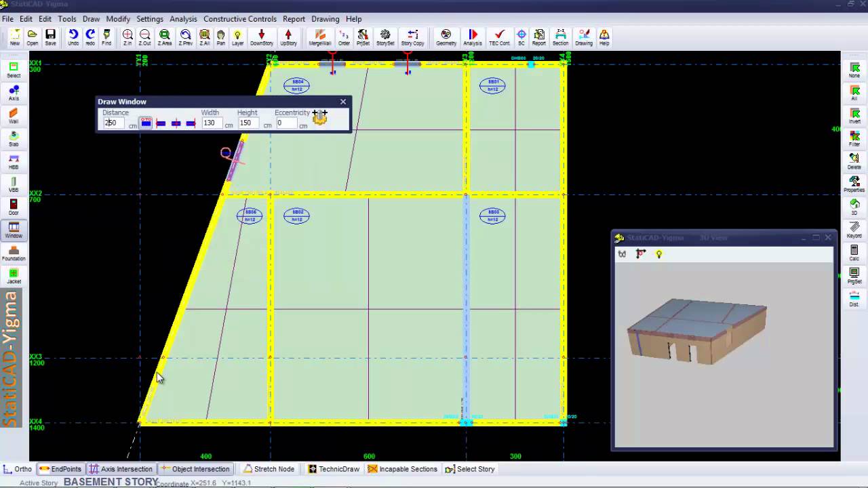Click the SC target icon
This screenshot has width=868, height=488.
point(521,37)
